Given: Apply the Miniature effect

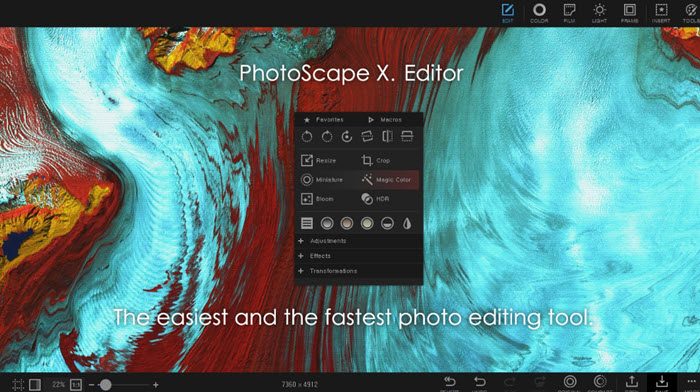Looking at the screenshot, I should (322, 179).
